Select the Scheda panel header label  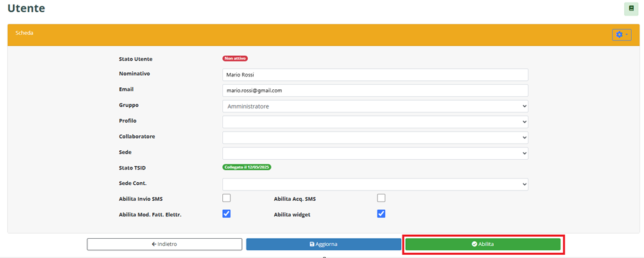(24, 33)
